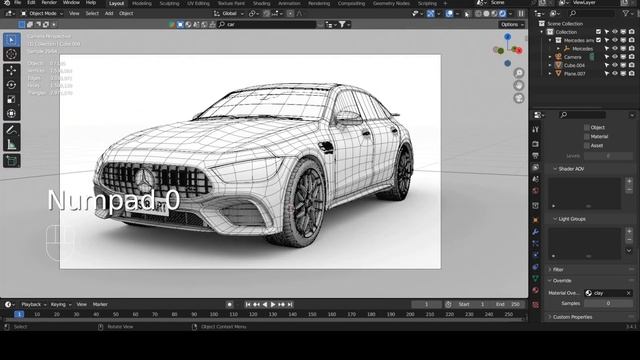The width and height of the screenshot is (640, 360).
Task: Open the Options dropdown in viewport
Action: pyautogui.click(x=512, y=24)
